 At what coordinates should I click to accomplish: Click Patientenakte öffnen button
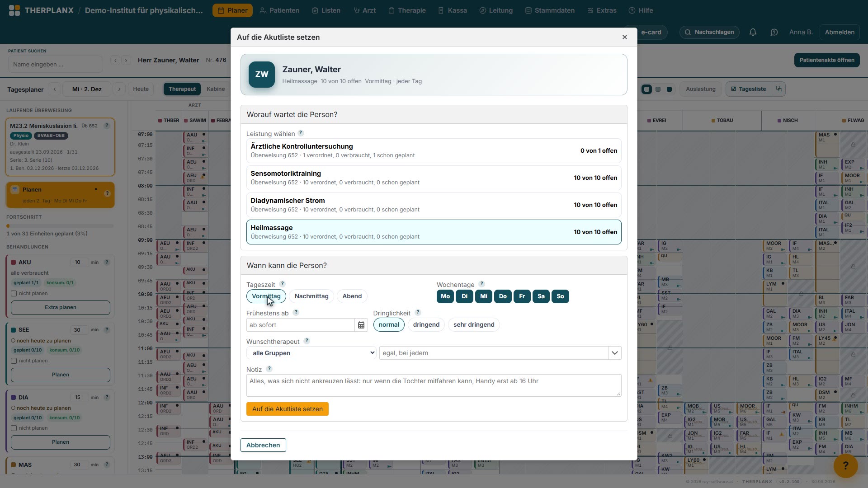827,60
